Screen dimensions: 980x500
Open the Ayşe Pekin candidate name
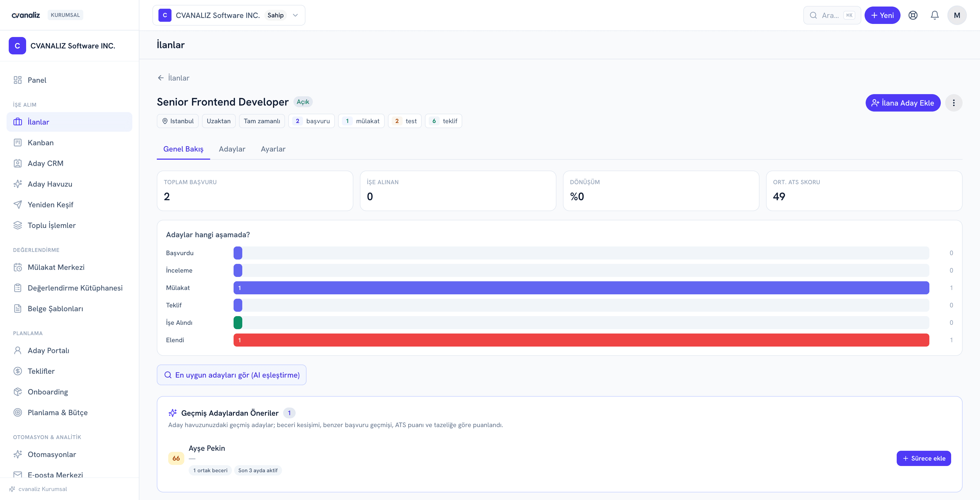click(207, 448)
